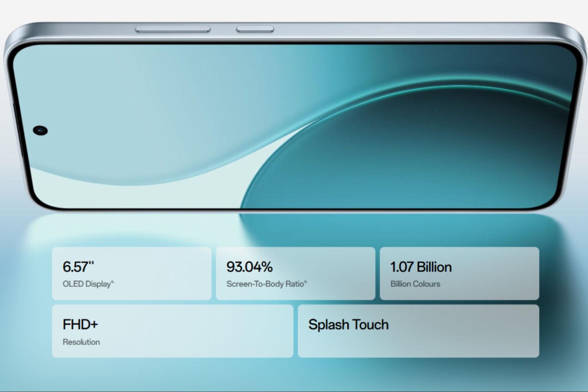Click the "FHD+" heading text
Screen dimensions: 588x392
click(80, 324)
